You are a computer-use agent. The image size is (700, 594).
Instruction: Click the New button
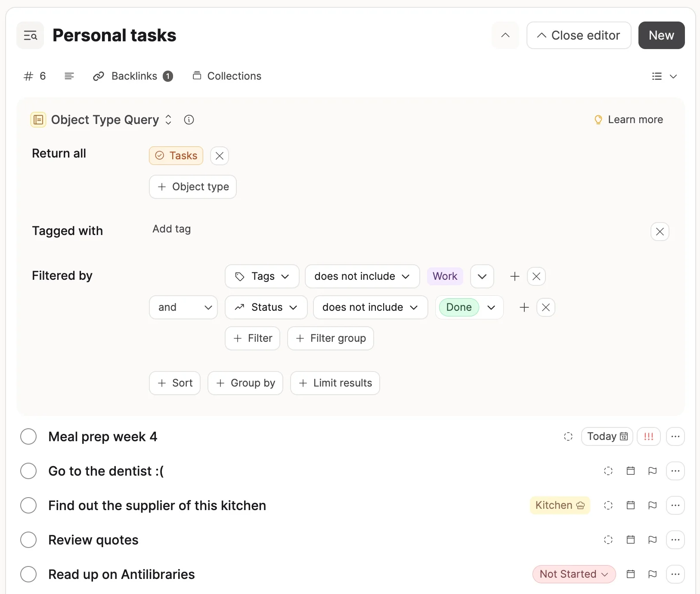(x=661, y=35)
